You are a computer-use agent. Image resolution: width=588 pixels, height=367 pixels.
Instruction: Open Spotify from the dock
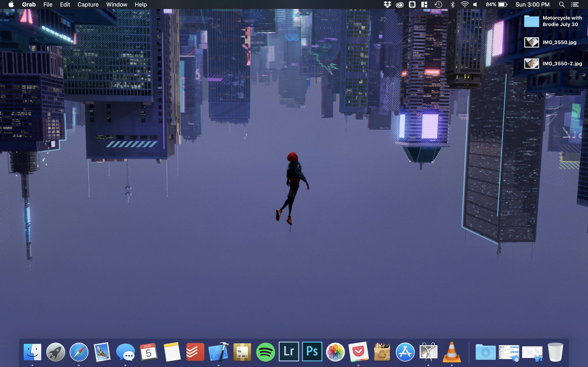[x=265, y=352]
